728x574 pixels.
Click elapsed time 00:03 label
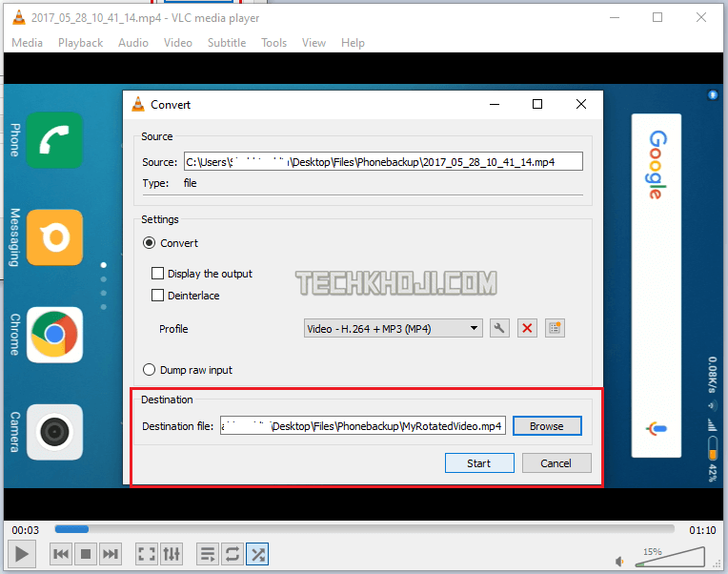[x=26, y=530]
